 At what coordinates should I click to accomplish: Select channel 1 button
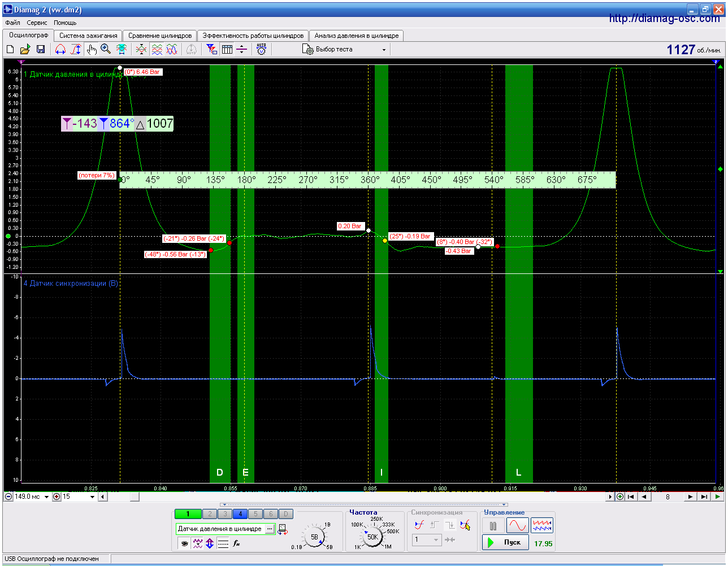pyautogui.click(x=188, y=514)
